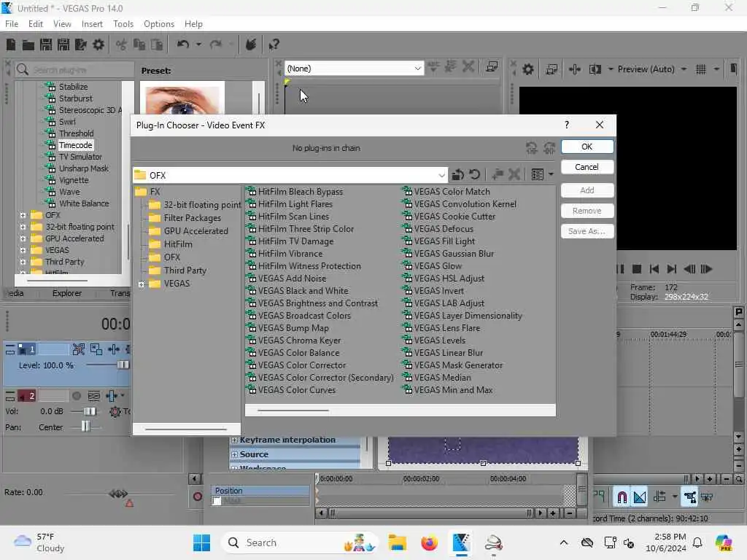Click the notification bell in system tray
This screenshot has height=560, width=747.
[x=697, y=542]
